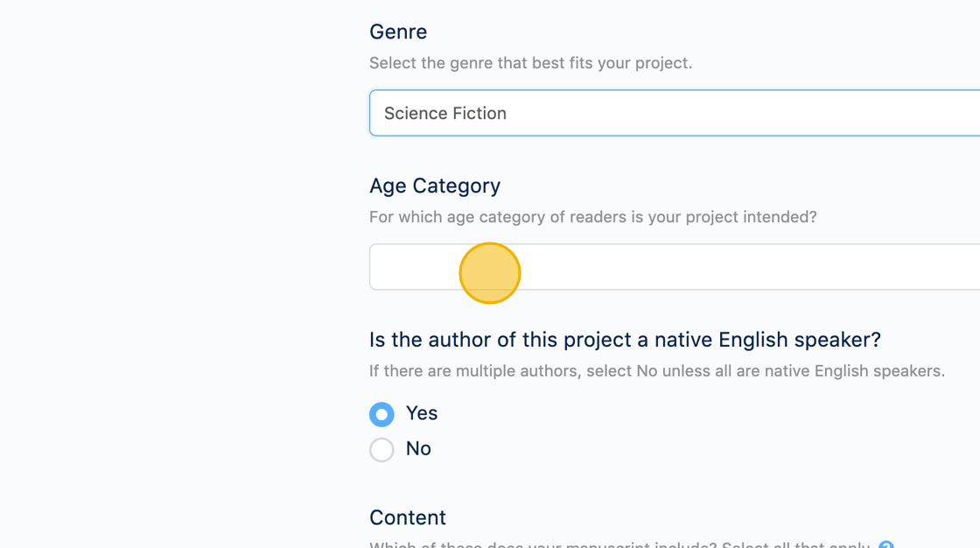This screenshot has width=980, height=548.
Task: Click the Content section heading
Action: pyautogui.click(x=408, y=517)
